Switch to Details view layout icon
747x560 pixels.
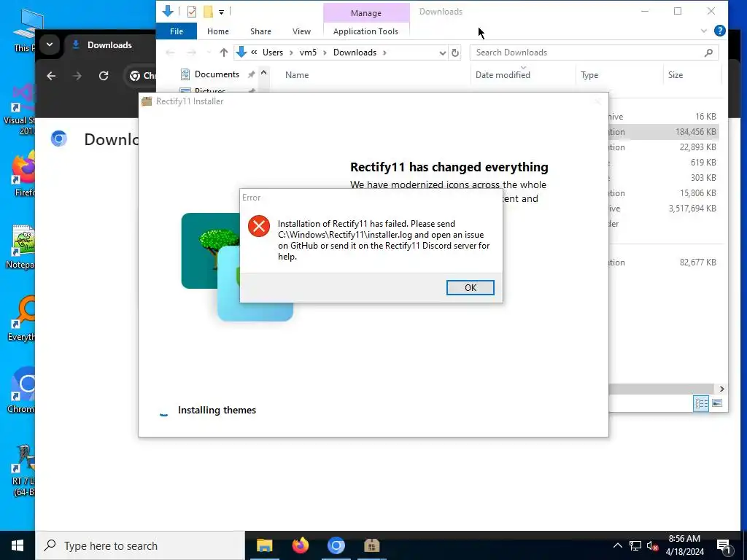tap(701, 403)
